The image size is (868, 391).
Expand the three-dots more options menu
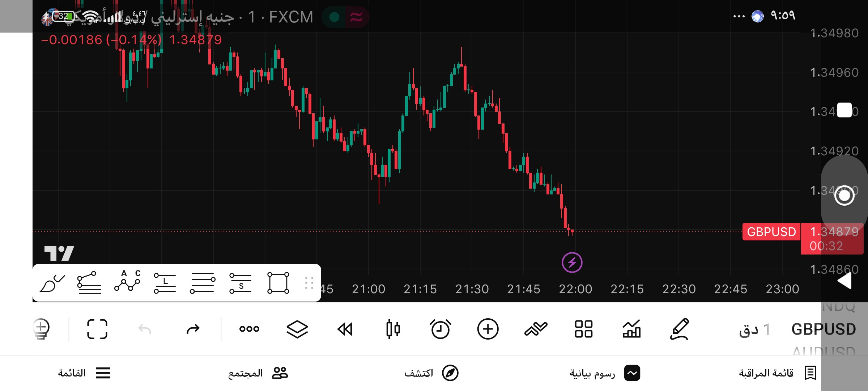(249, 329)
